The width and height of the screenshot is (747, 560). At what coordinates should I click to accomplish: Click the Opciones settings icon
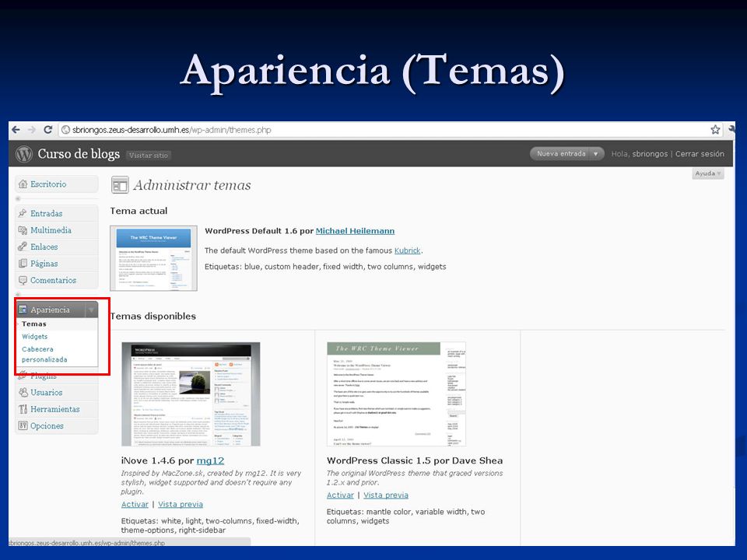tap(23, 425)
